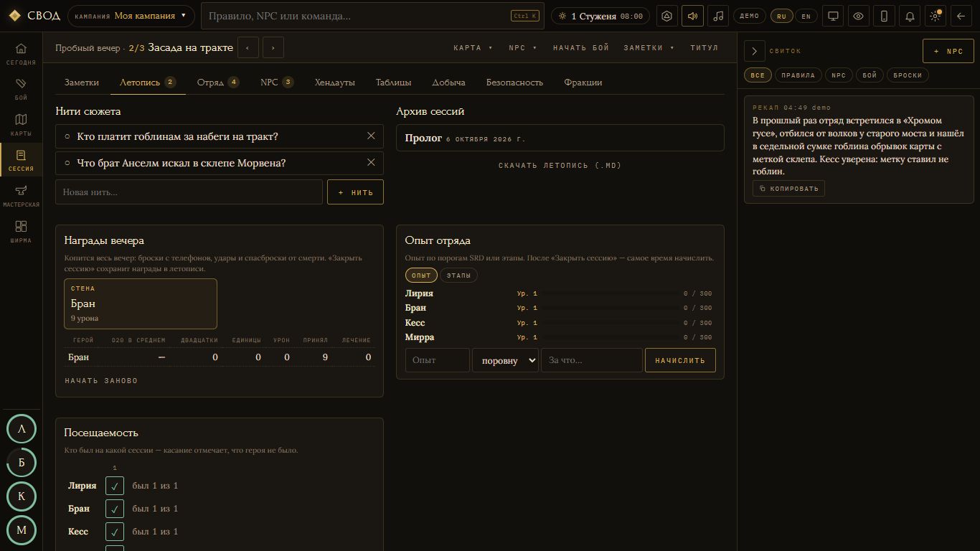The height and width of the screenshot is (551, 980).
Task: Open the Хендауты tab
Action: pyautogui.click(x=334, y=83)
